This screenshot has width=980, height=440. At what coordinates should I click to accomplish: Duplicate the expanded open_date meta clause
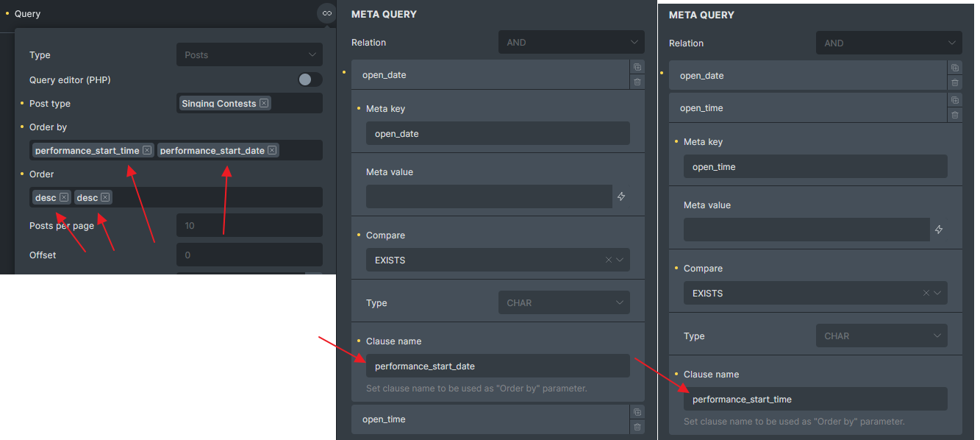[x=637, y=67]
